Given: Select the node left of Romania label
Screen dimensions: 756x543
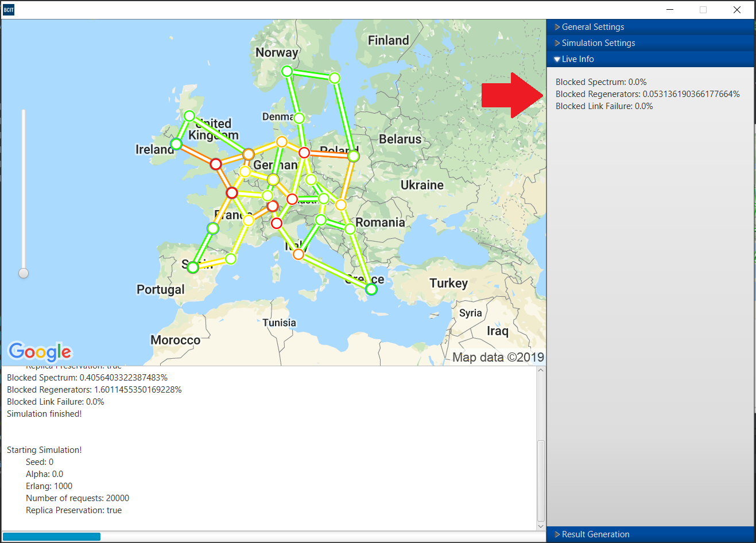Looking at the screenshot, I should (x=350, y=228).
